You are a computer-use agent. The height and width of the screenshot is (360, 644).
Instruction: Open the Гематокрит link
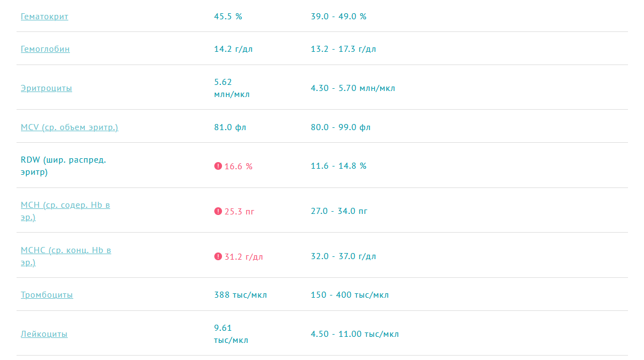click(x=45, y=17)
